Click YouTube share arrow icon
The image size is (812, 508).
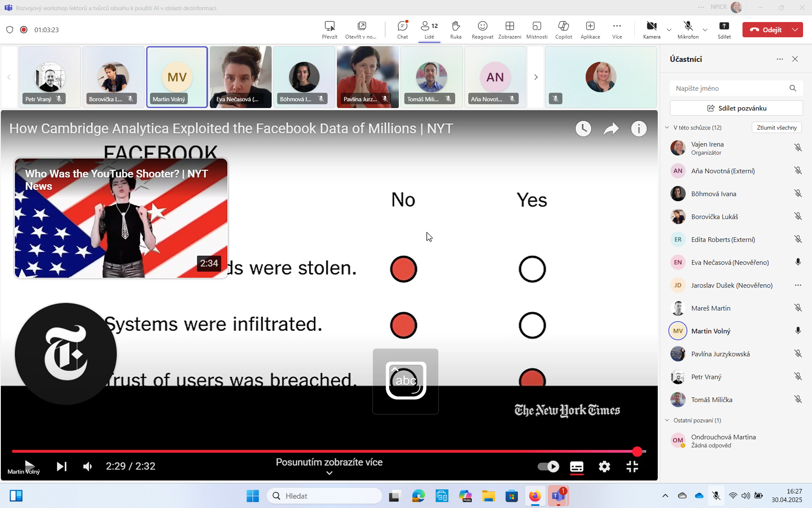tap(611, 128)
